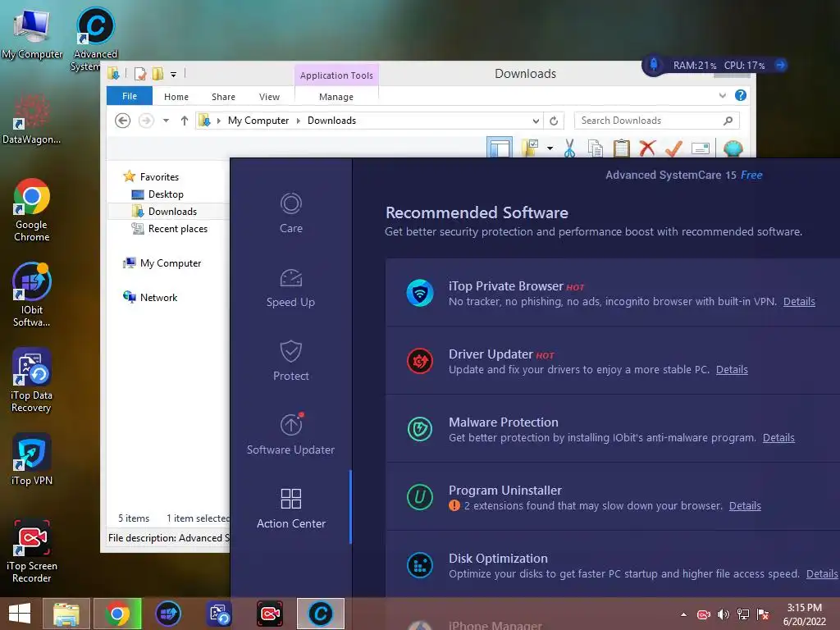Switch to the Home ribbon tab

(x=176, y=97)
